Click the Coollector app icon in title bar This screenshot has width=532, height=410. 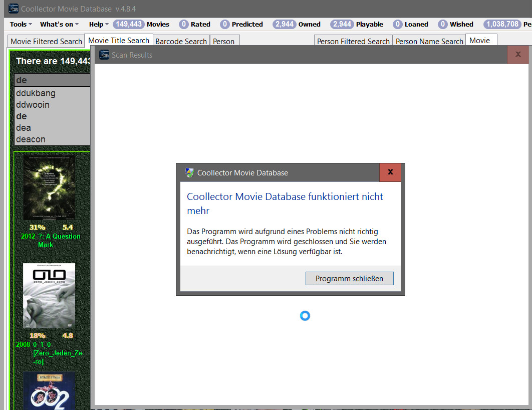pyautogui.click(x=13, y=8)
